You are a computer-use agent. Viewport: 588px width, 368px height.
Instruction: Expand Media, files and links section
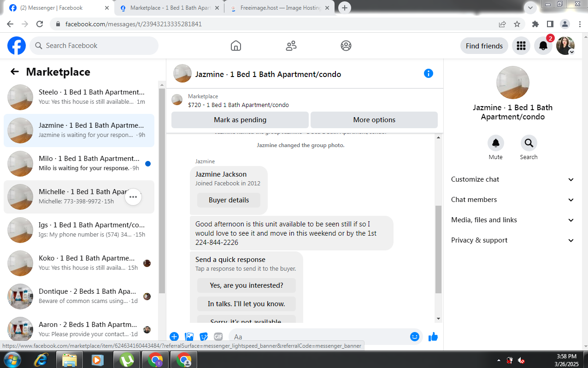click(x=512, y=220)
